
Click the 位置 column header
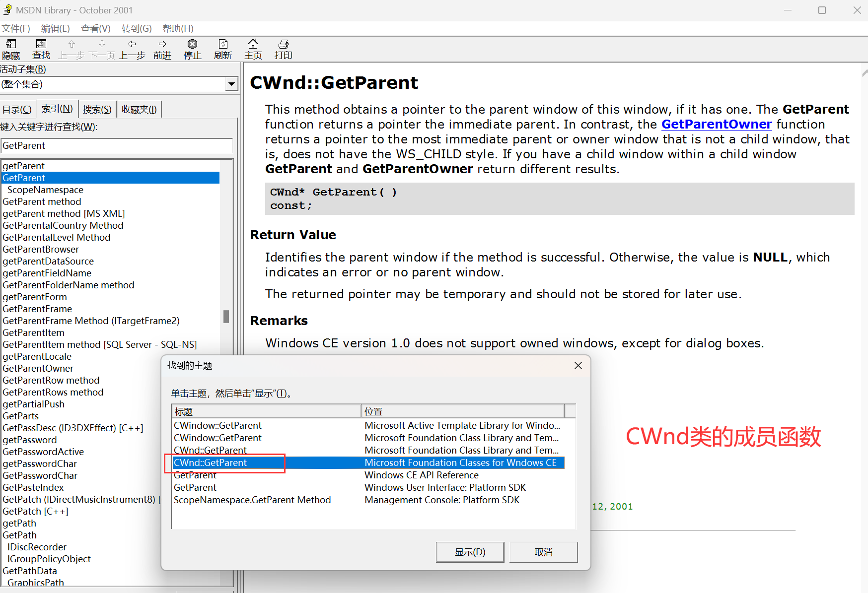click(463, 411)
